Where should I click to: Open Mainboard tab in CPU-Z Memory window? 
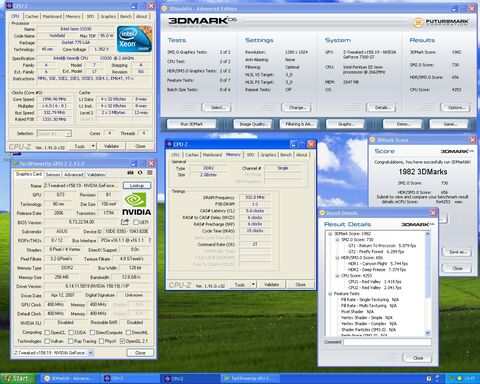coord(212,155)
